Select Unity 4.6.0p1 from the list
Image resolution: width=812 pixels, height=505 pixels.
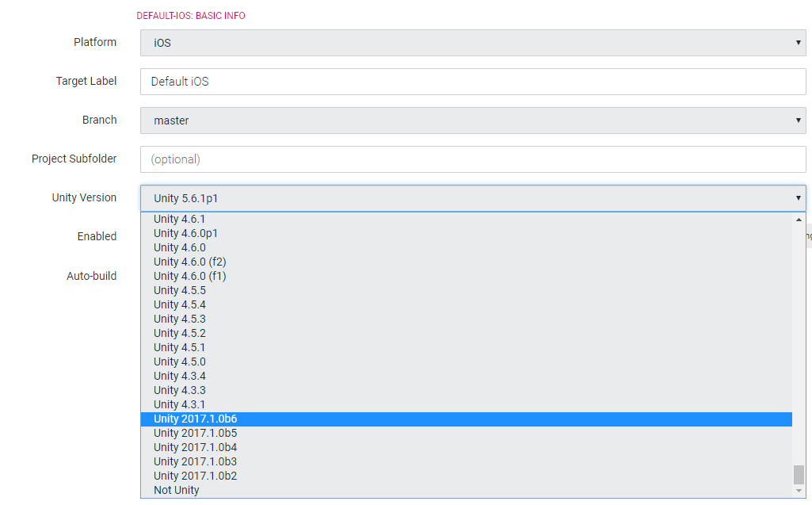(x=466, y=233)
